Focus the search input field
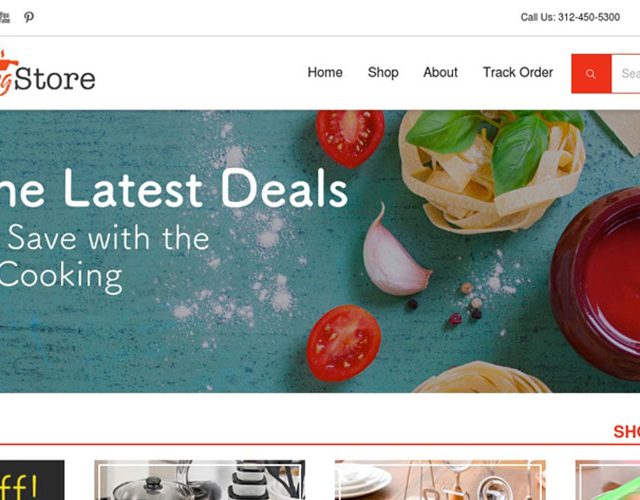Viewport: 640px width, 500px height. 626,74
